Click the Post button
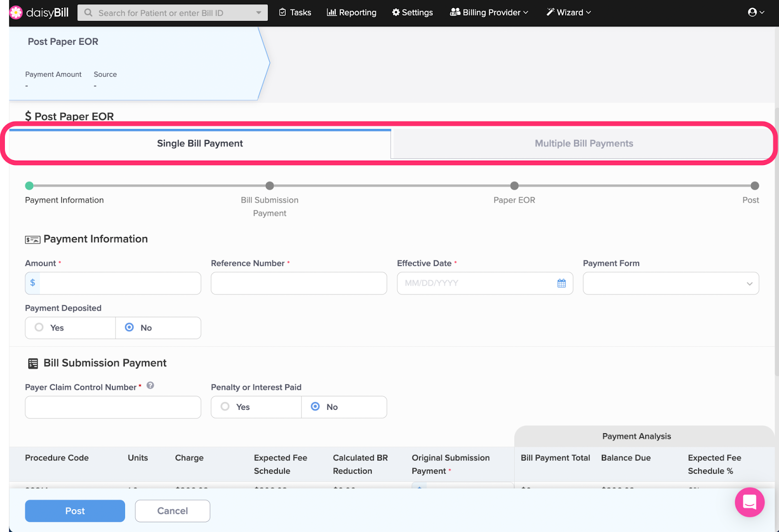Image resolution: width=779 pixels, height=532 pixels. pos(75,511)
